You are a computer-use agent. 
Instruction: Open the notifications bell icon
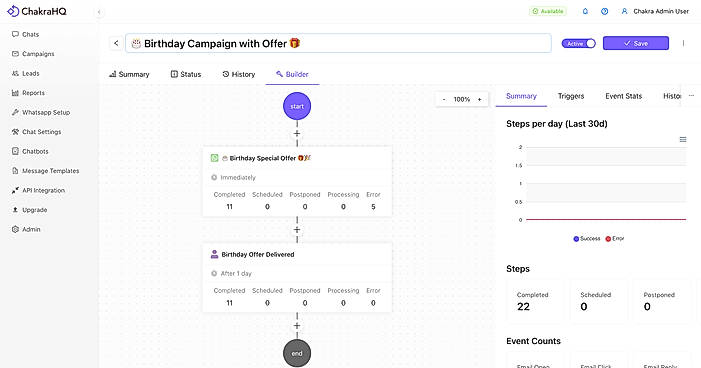tap(585, 11)
